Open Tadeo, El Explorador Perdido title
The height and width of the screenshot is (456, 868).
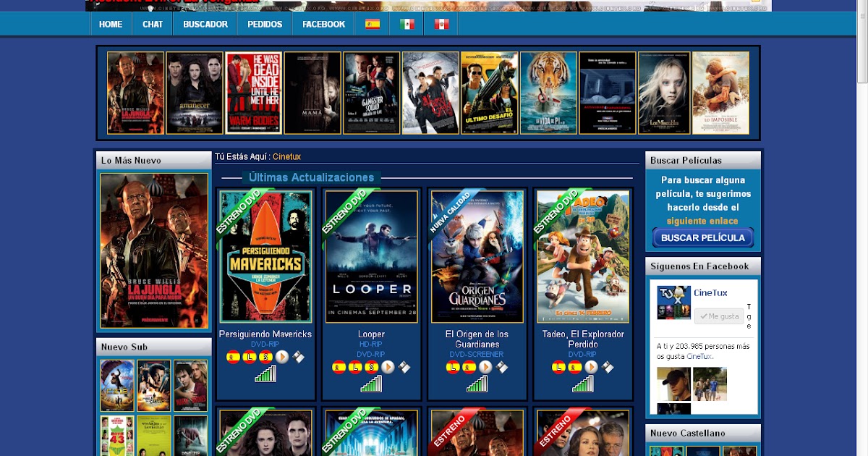coord(583,339)
